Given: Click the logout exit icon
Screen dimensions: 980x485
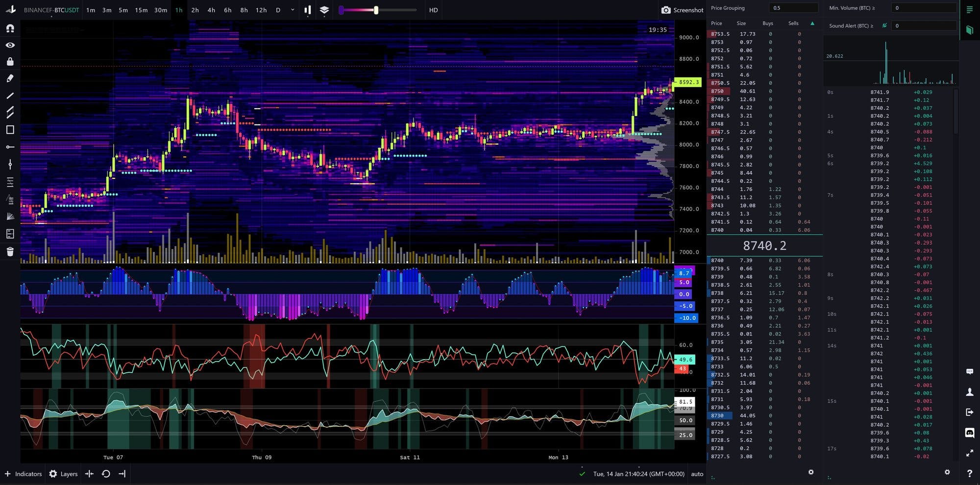Looking at the screenshot, I should (x=969, y=412).
